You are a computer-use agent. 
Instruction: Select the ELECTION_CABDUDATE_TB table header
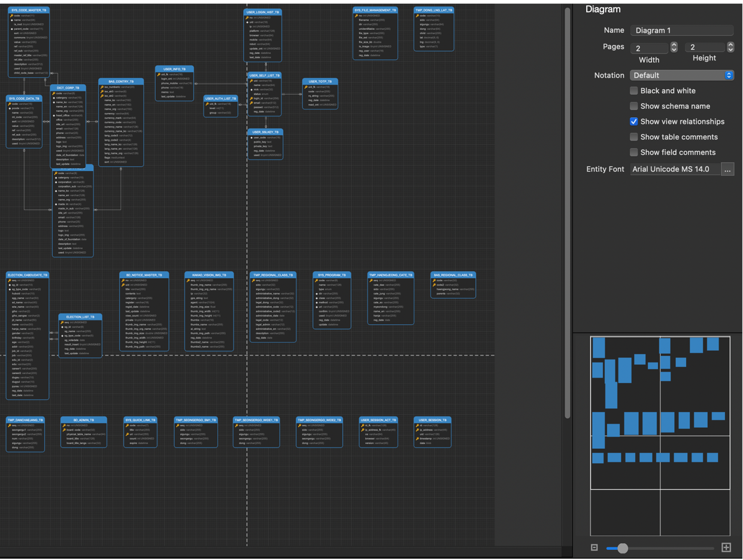(x=28, y=275)
